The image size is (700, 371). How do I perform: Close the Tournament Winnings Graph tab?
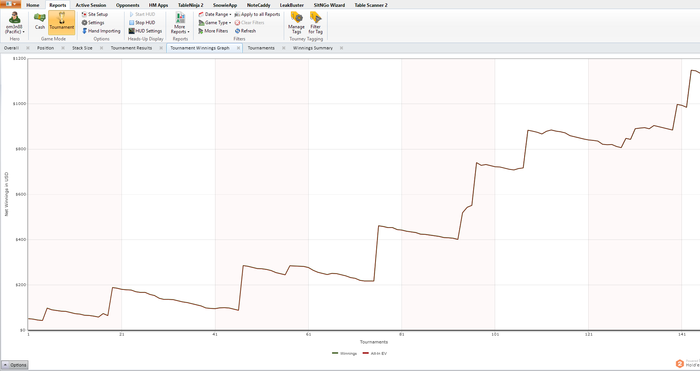[238, 48]
